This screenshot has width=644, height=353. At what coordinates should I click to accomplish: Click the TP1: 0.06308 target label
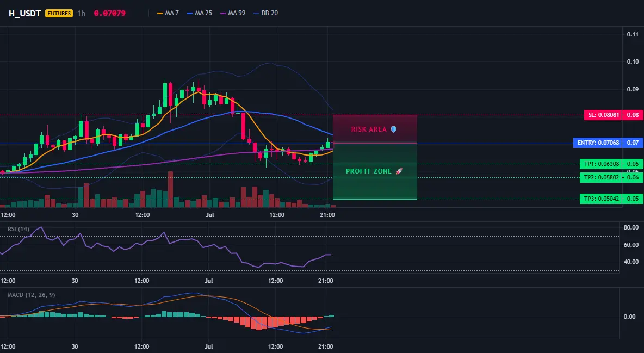tap(600, 164)
